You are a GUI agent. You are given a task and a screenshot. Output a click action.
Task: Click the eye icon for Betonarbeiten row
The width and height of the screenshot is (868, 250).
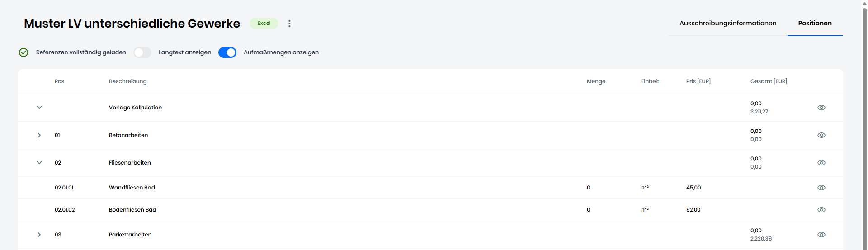[x=821, y=135]
